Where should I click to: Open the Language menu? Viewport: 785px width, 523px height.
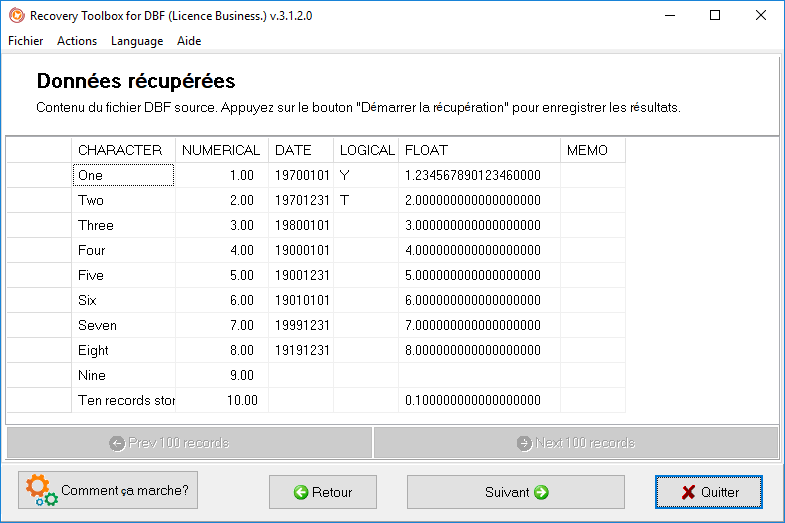pos(137,41)
